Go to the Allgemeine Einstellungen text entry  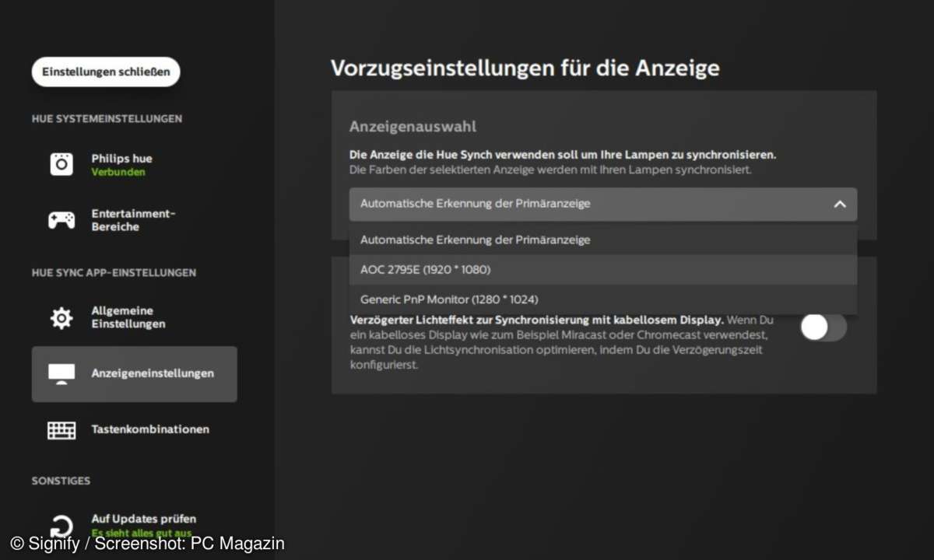click(x=128, y=317)
